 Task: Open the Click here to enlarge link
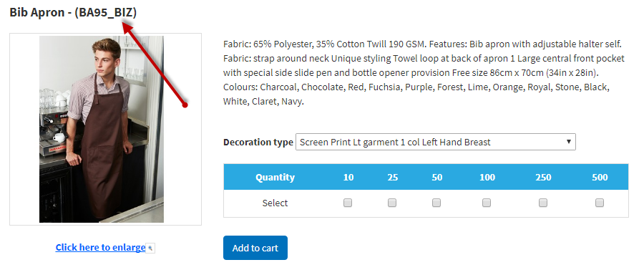tap(101, 248)
